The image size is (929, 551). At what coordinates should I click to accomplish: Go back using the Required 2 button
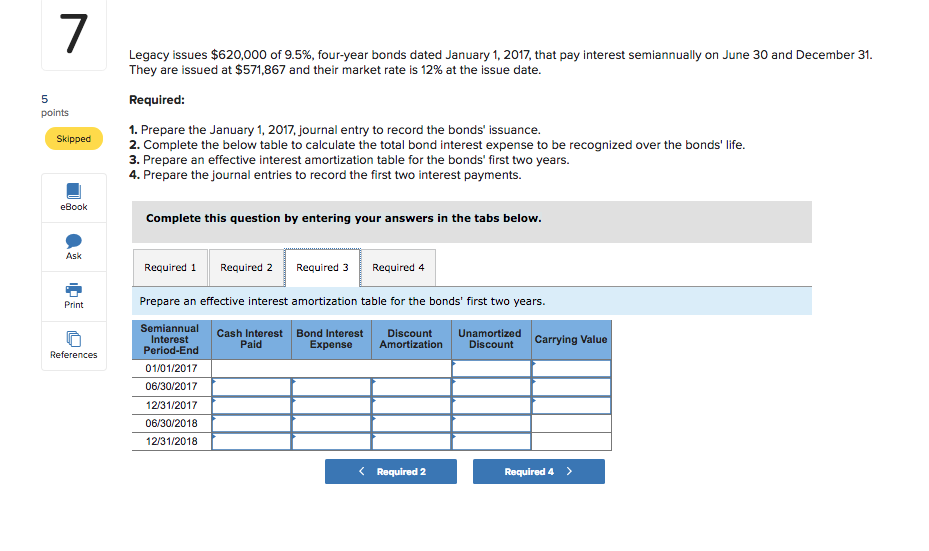coord(390,472)
